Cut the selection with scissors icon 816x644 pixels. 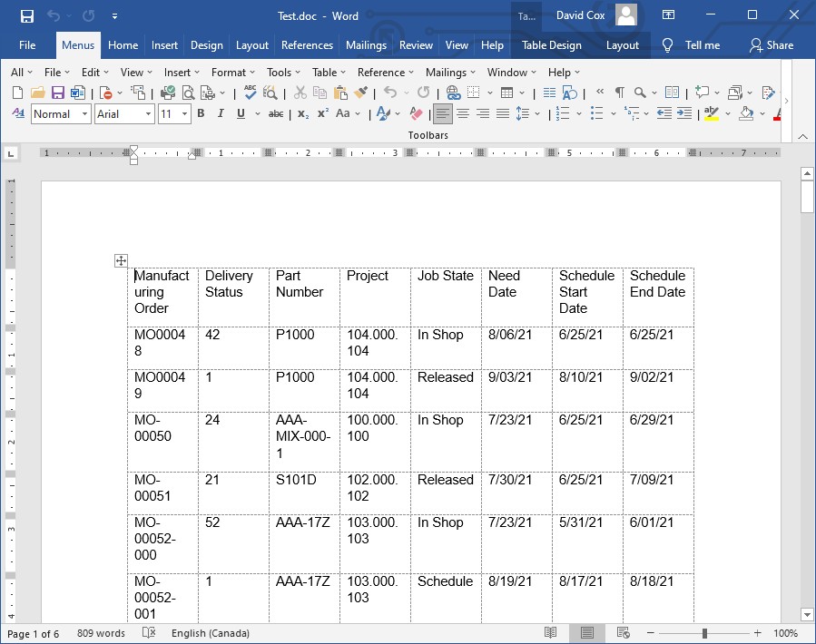(300, 93)
